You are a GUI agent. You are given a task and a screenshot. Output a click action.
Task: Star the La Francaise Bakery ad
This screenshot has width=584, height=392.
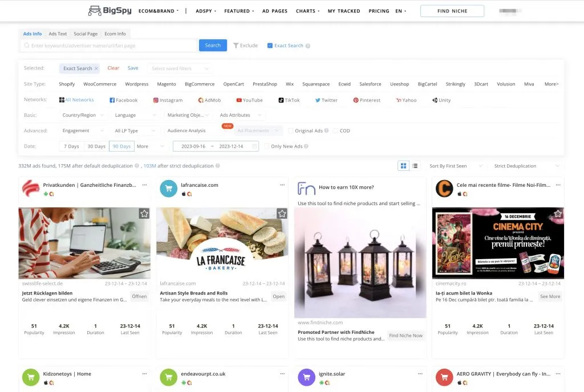click(282, 213)
